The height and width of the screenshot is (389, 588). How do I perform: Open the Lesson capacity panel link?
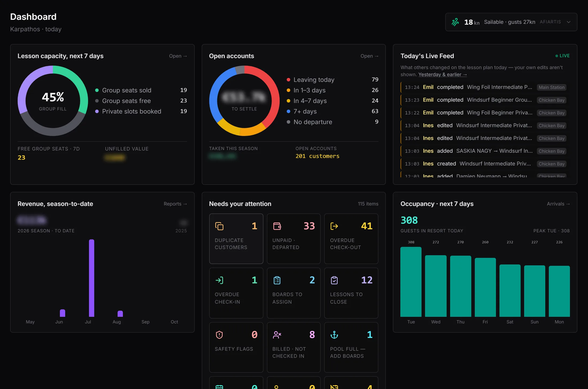(178, 56)
